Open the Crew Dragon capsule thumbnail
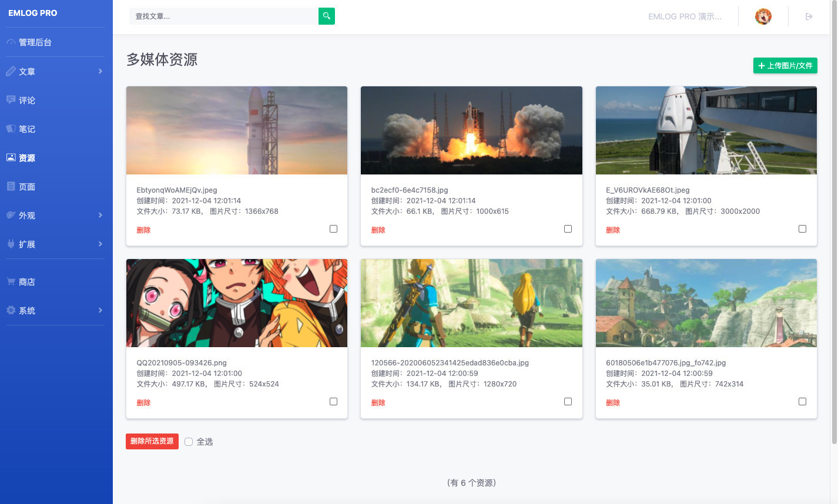Screen dimensions: 838x504 click(x=706, y=130)
